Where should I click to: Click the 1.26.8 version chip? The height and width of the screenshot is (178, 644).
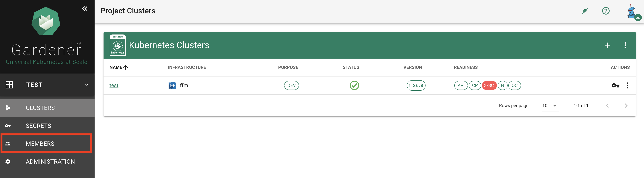[416, 85]
